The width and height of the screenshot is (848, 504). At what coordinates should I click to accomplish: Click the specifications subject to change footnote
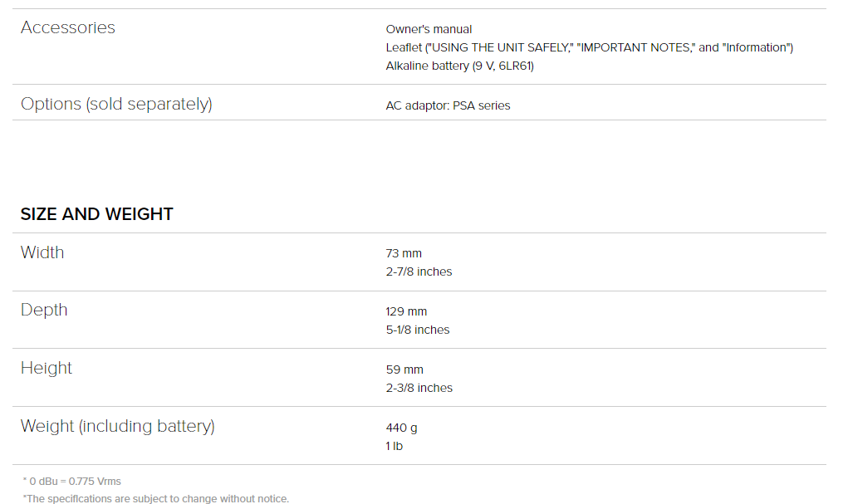[x=156, y=498]
